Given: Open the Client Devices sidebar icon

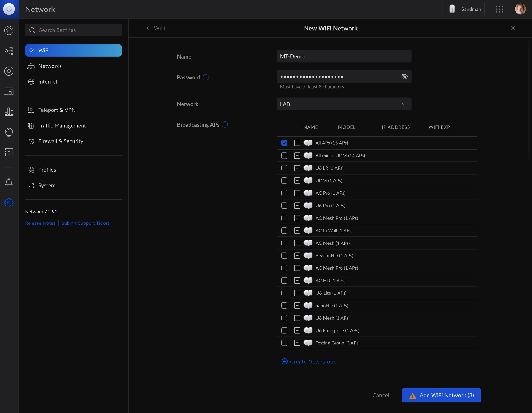Looking at the screenshot, I should coord(9,91).
